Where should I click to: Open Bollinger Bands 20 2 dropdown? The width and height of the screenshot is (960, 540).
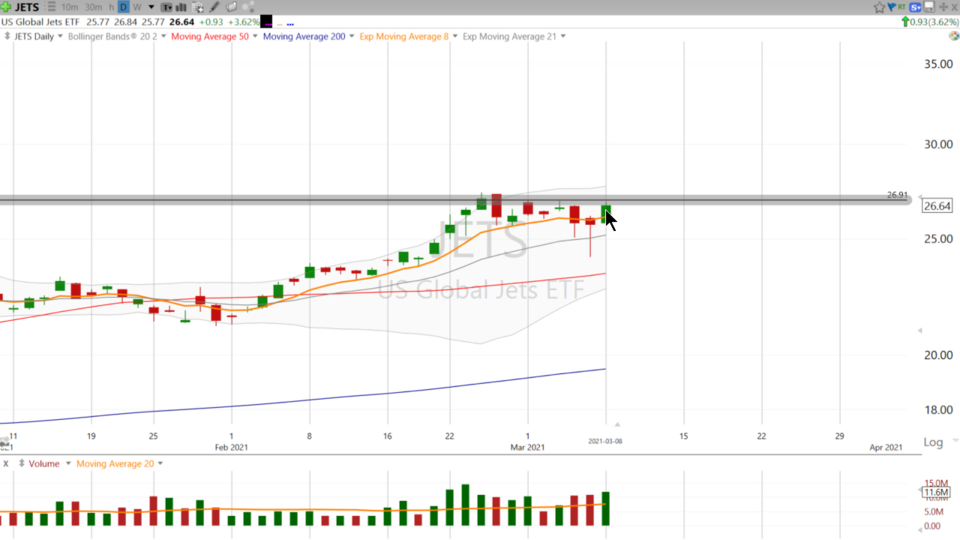(163, 37)
